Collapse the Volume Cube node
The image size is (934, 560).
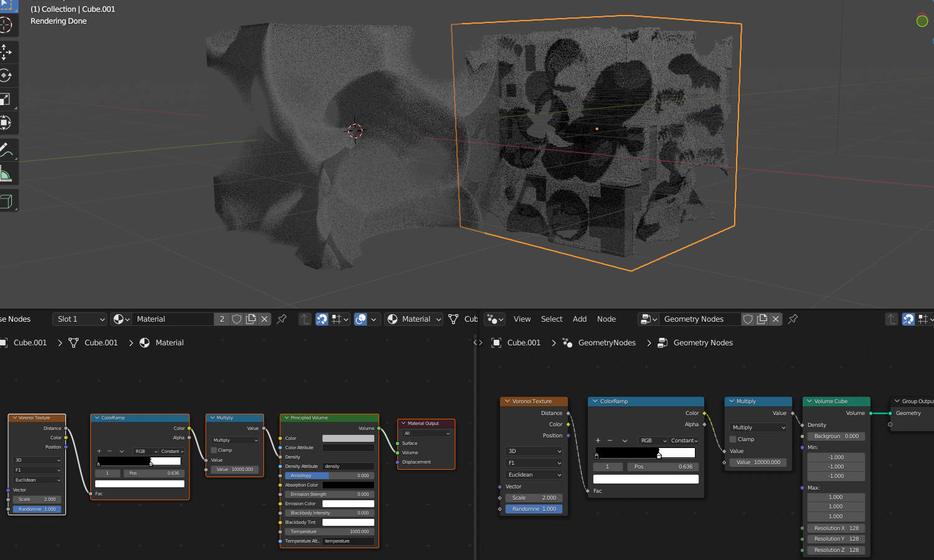[809, 401]
